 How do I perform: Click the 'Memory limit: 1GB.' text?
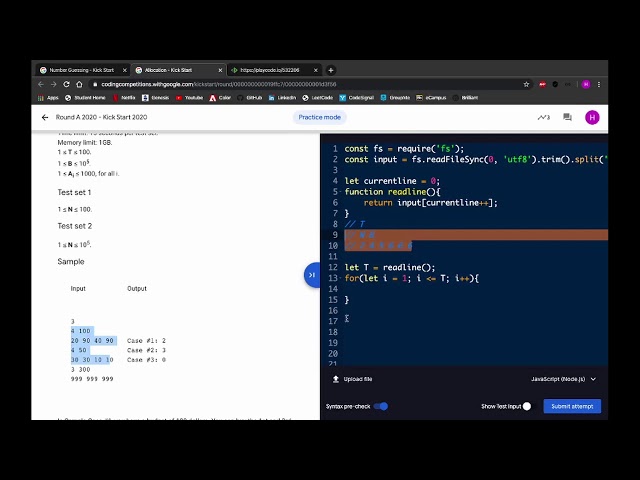pyautogui.click(x=85, y=142)
